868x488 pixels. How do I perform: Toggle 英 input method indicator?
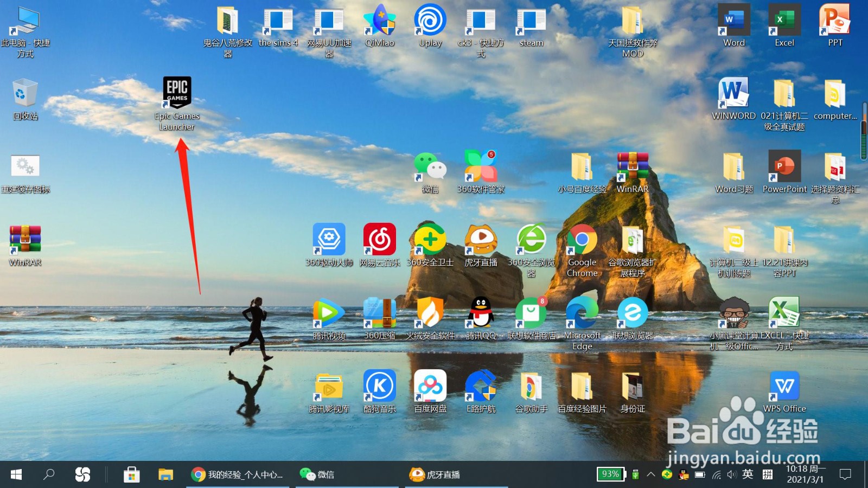(x=748, y=474)
